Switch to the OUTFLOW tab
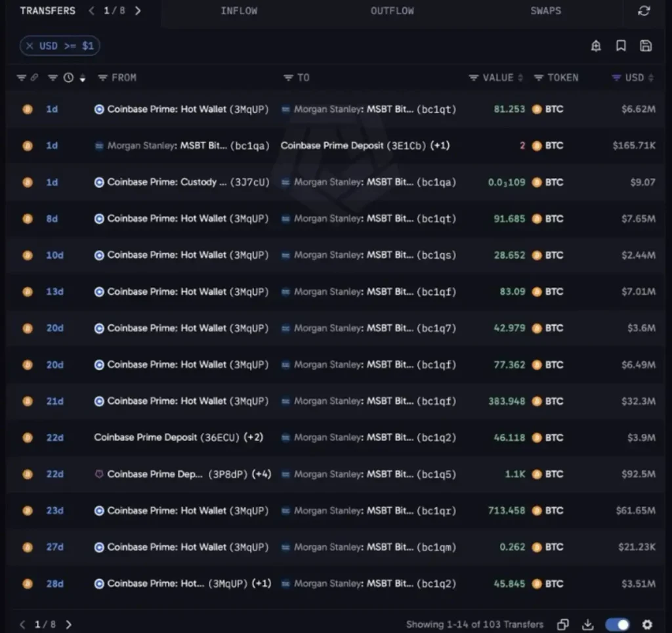672x633 pixels. pos(392,11)
